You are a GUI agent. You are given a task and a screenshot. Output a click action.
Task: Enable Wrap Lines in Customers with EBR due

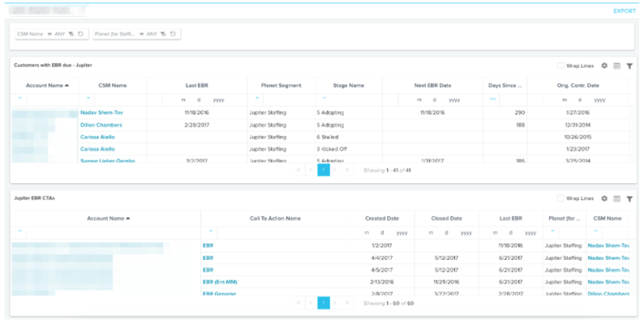(x=560, y=66)
